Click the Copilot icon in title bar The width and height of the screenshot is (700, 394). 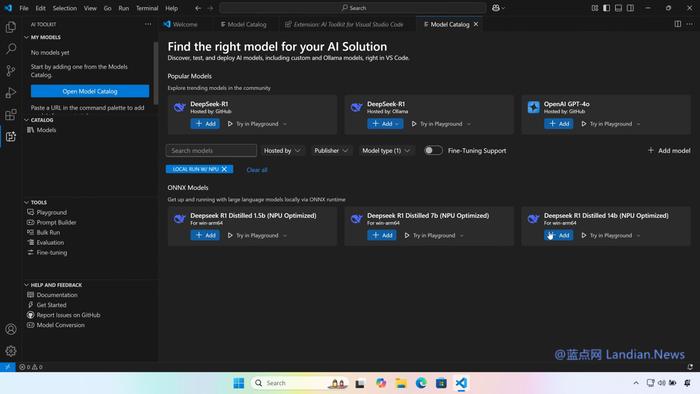pyautogui.click(x=496, y=8)
